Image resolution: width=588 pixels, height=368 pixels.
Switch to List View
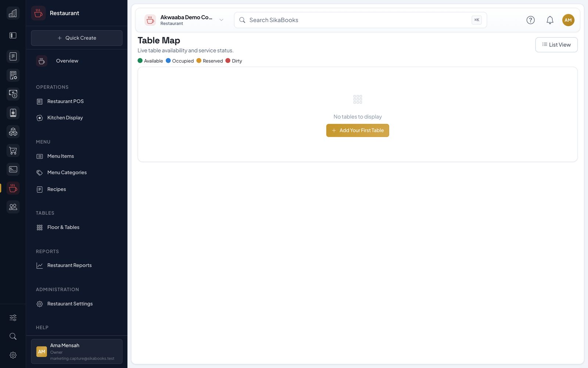click(556, 45)
